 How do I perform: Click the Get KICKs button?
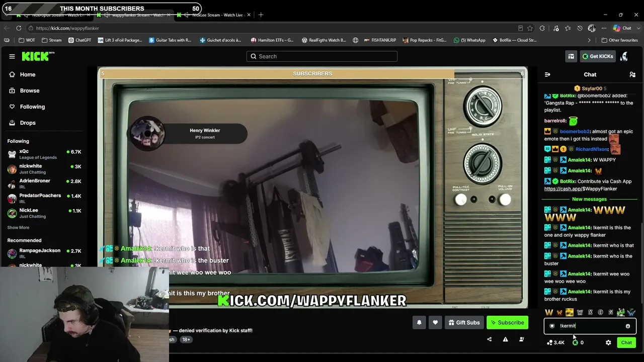tap(598, 56)
